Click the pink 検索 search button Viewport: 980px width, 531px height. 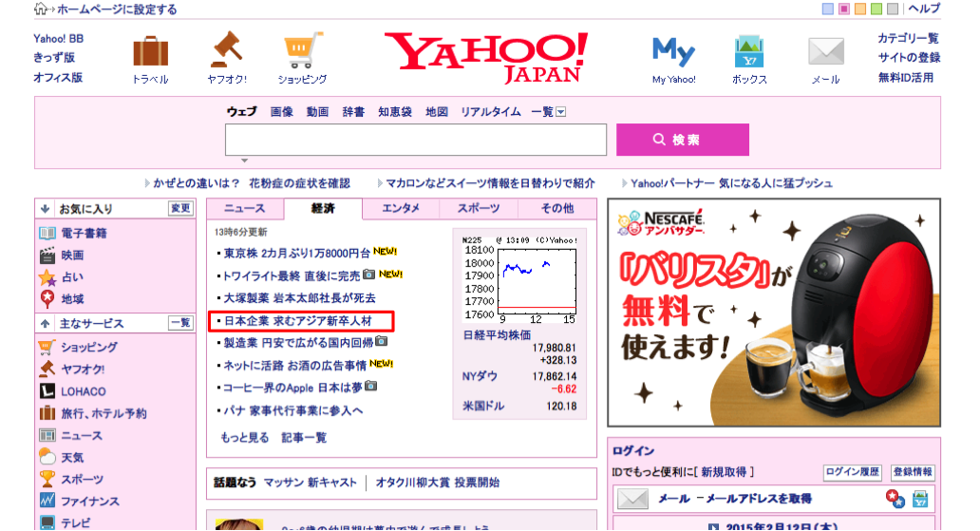click(682, 140)
